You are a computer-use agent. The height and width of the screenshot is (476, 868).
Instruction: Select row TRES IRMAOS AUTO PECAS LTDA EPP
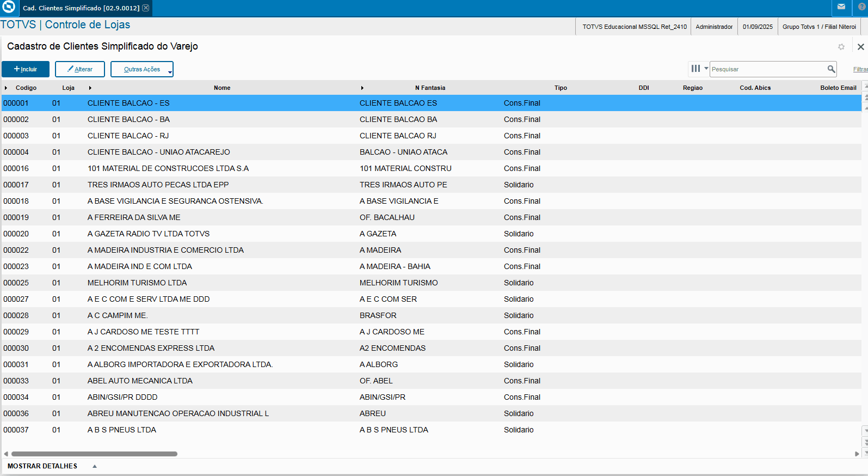tap(432, 185)
